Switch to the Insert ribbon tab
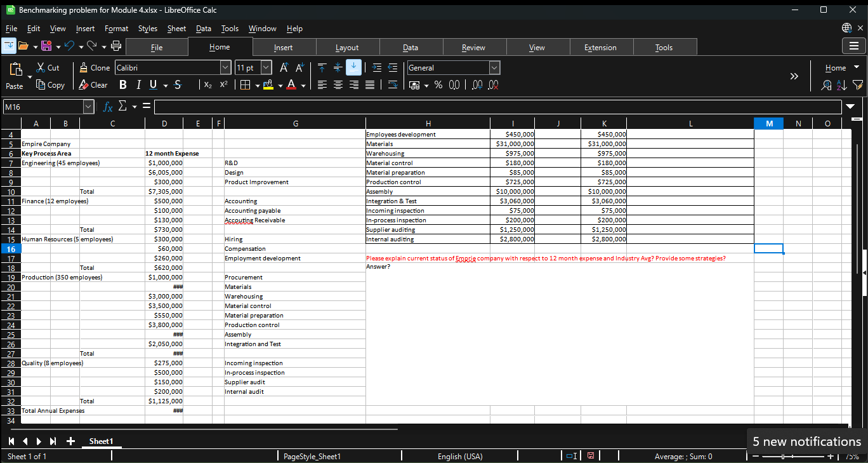The height and width of the screenshot is (463, 868). coord(283,48)
